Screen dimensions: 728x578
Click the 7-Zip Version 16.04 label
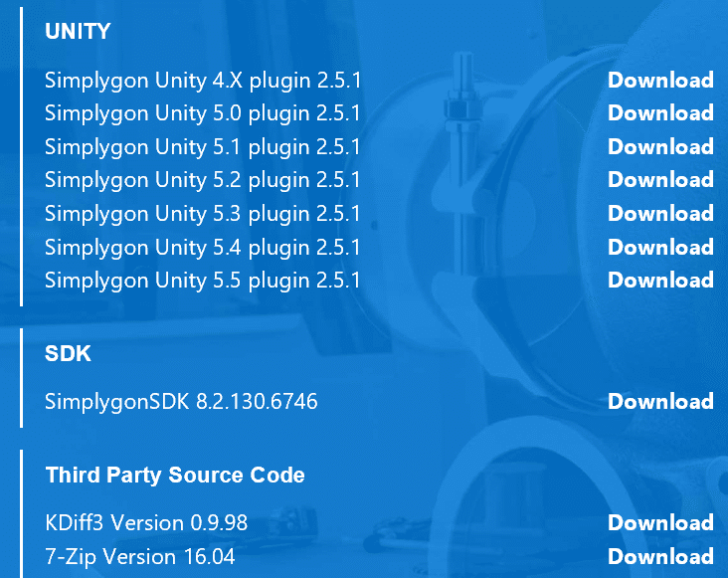(x=140, y=557)
